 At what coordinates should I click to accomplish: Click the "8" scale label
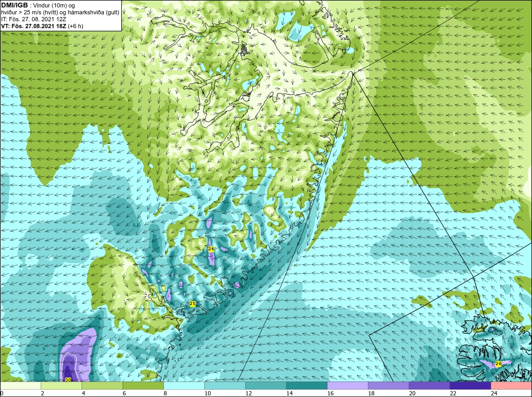(x=165, y=393)
